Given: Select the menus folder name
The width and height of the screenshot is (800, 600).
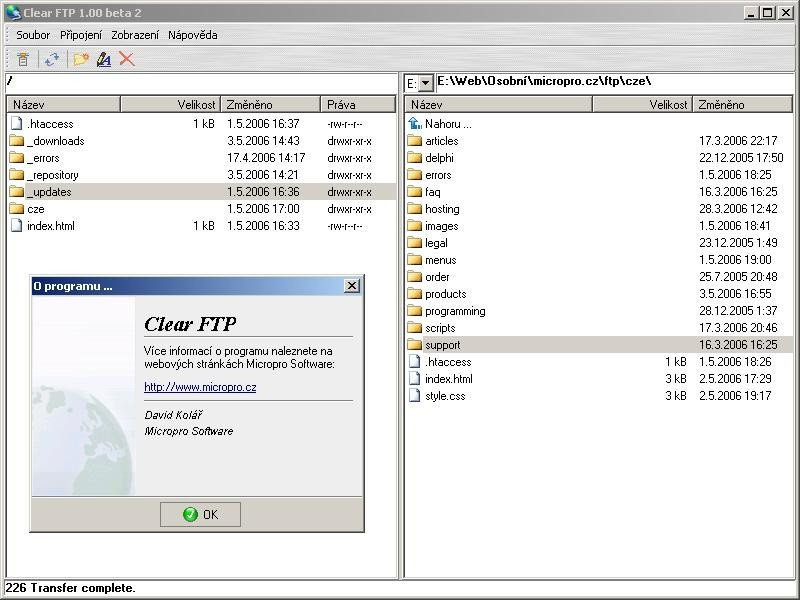Looking at the screenshot, I should pyautogui.click(x=440, y=260).
